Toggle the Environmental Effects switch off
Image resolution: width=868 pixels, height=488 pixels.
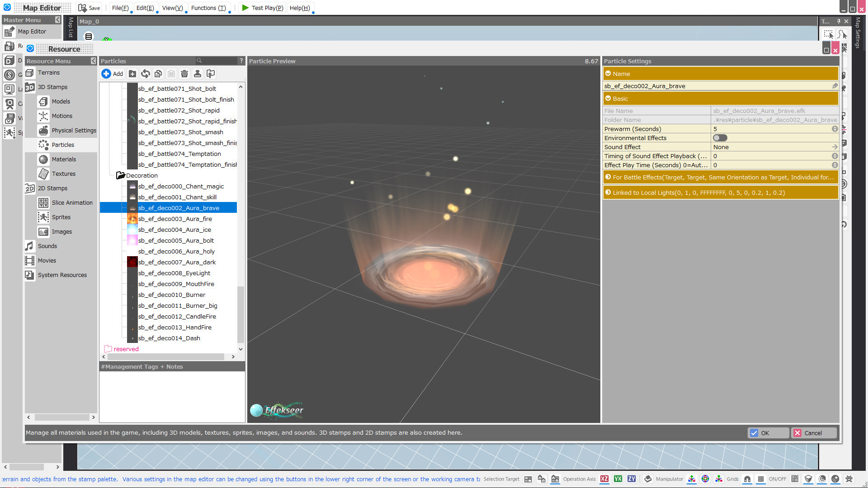pyautogui.click(x=720, y=138)
